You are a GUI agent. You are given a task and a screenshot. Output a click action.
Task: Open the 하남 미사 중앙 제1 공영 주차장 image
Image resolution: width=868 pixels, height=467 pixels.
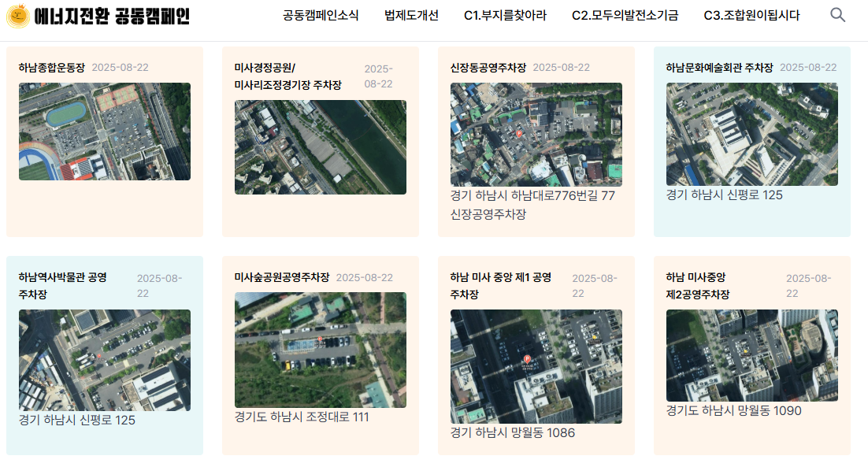[536, 366]
